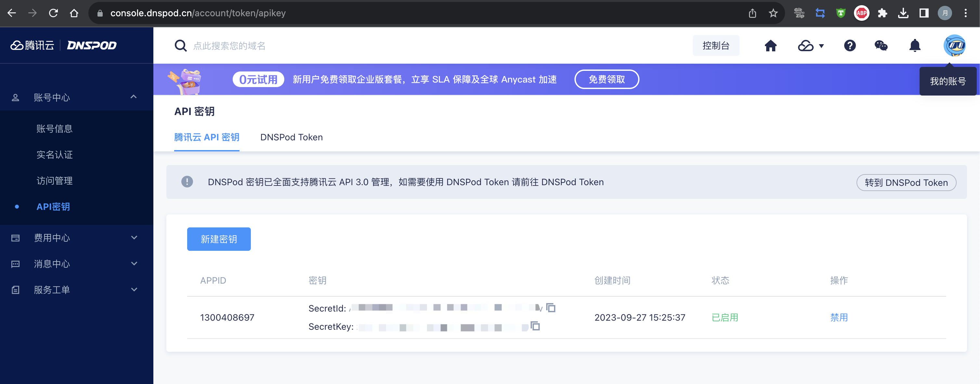This screenshot has height=384, width=980.
Task: Open the WeChat icon in header
Action: [881, 45]
